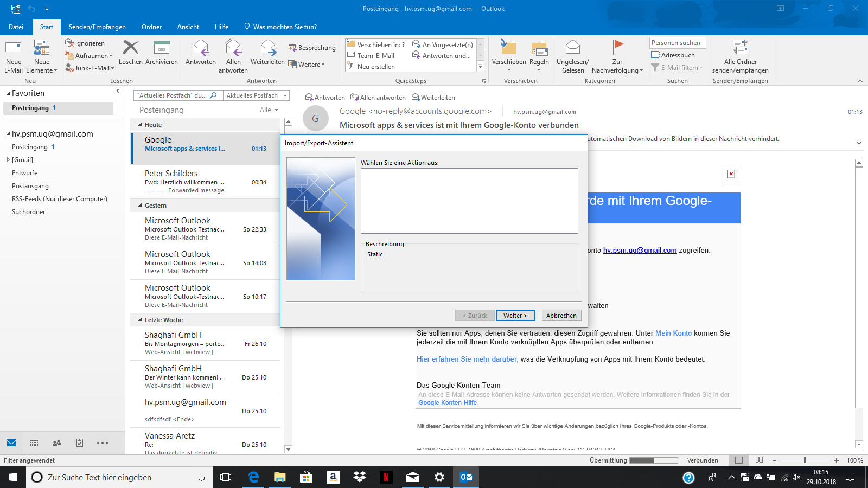
Task: Switch to People view icon
Action: click(x=56, y=443)
